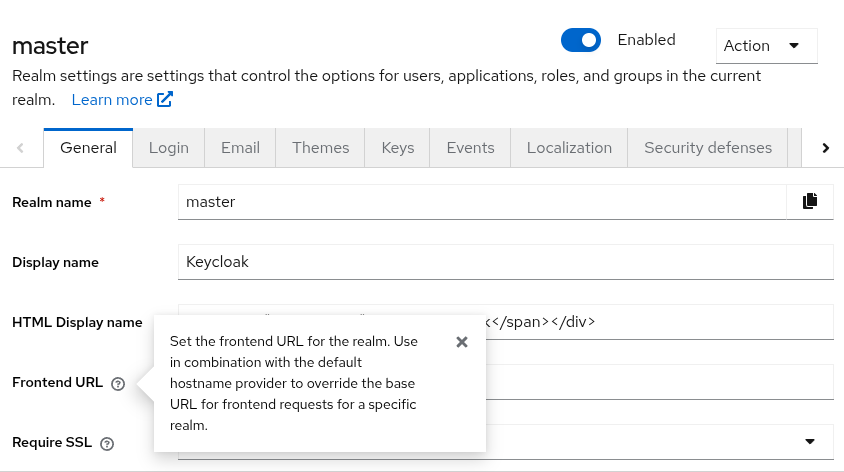Open the Email tab
This screenshot has width=844, height=472.
click(240, 148)
